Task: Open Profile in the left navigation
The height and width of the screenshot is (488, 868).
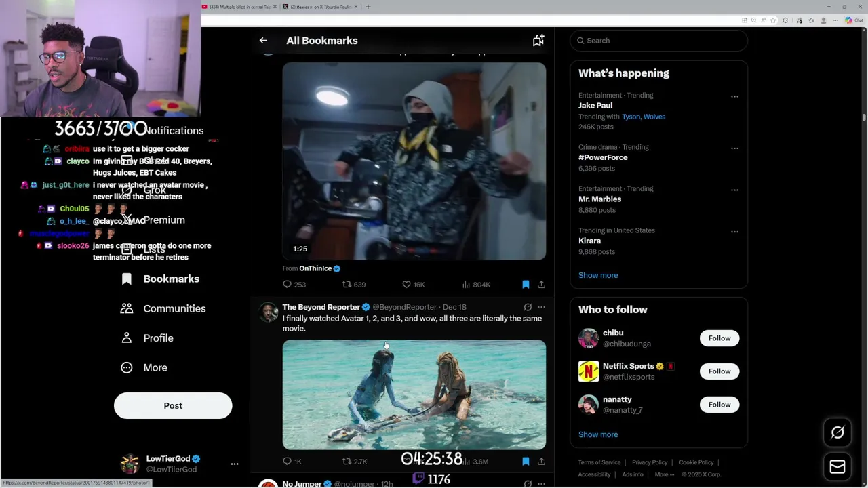Action: click(x=146, y=338)
